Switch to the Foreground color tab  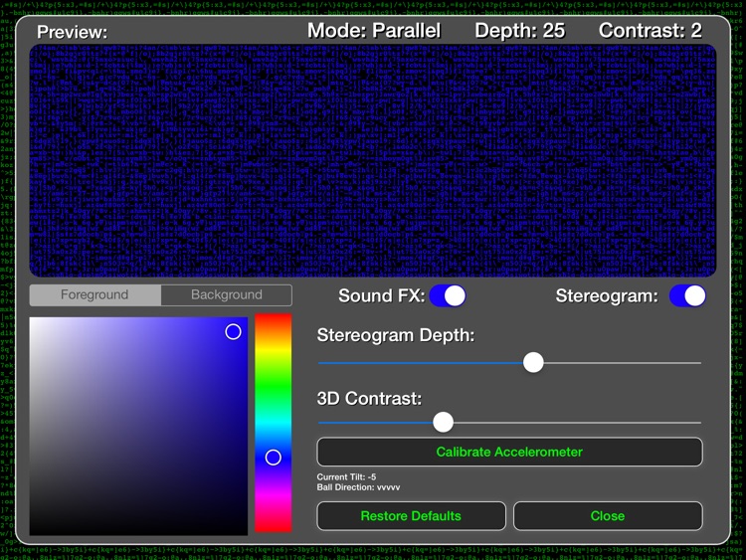(x=94, y=295)
